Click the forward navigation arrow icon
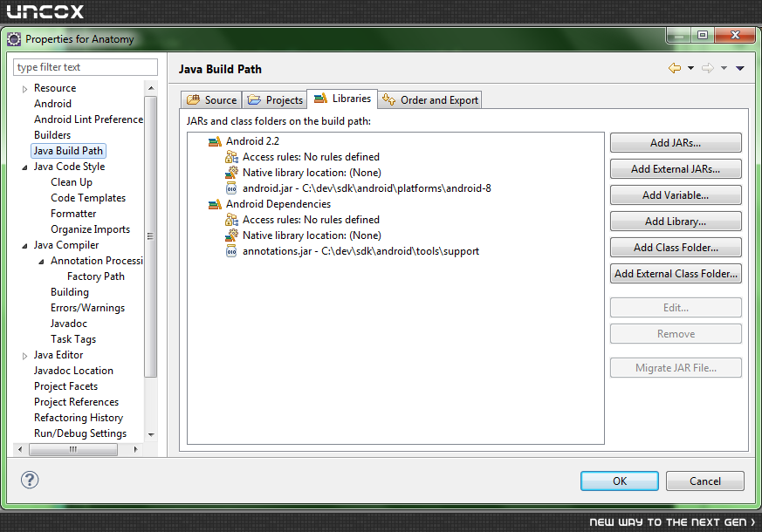This screenshot has width=762, height=532. point(708,68)
